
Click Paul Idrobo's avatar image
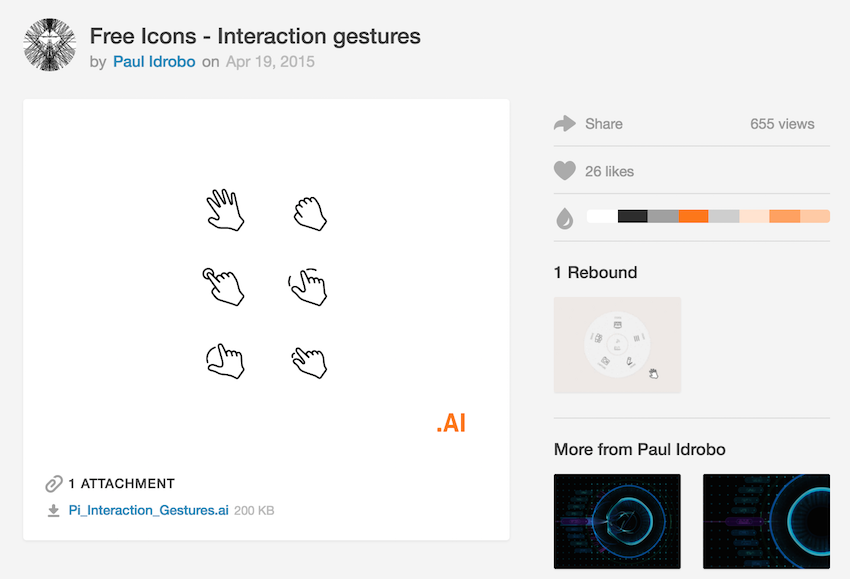pos(50,46)
